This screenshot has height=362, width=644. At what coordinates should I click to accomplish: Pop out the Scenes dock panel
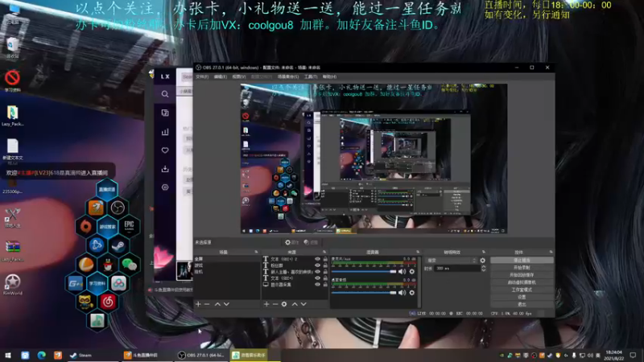click(x=256, y=252)
